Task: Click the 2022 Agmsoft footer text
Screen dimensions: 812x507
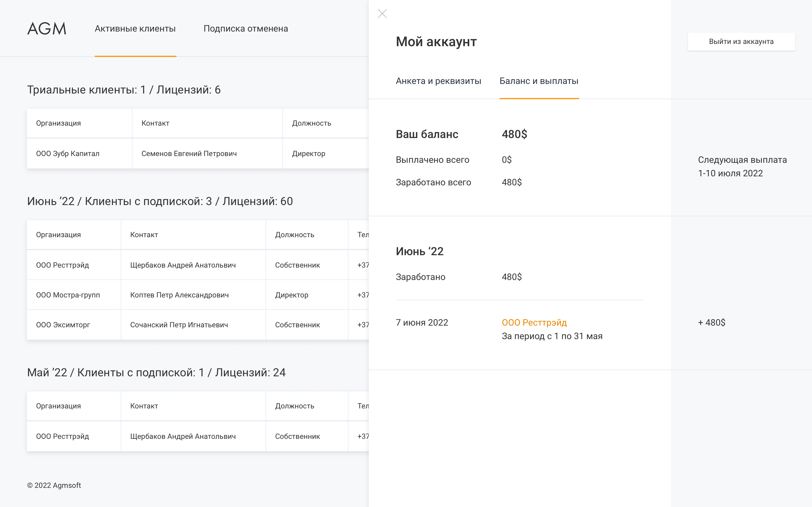Action: [x=54, y=486]
